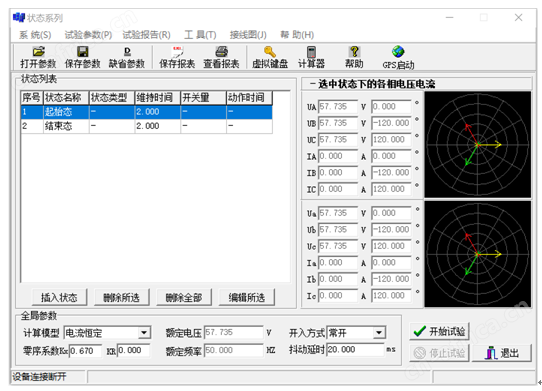This screenshot has height=391, width=542.
Task: Open parameters with 打开参数 icon
Action: tap(38, 58)
